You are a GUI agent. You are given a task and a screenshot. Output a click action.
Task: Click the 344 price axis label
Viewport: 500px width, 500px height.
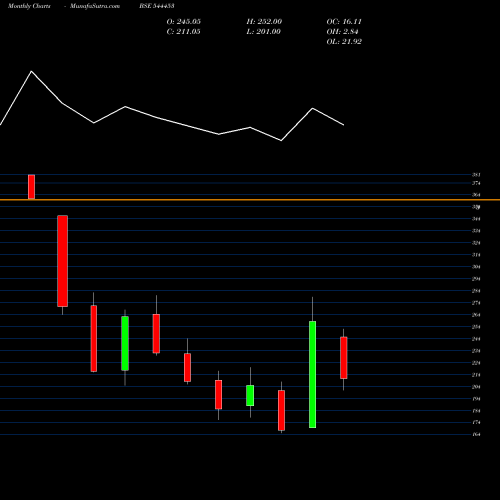pyautogui.click(x=476, y=219)
